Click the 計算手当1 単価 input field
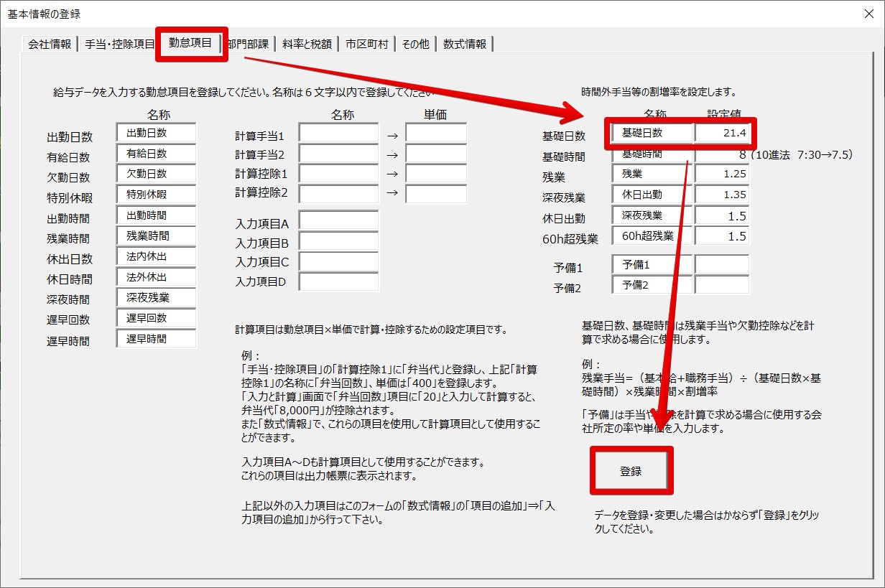The height and width of the screenshot is (588, 885). (x=435, y=134)
